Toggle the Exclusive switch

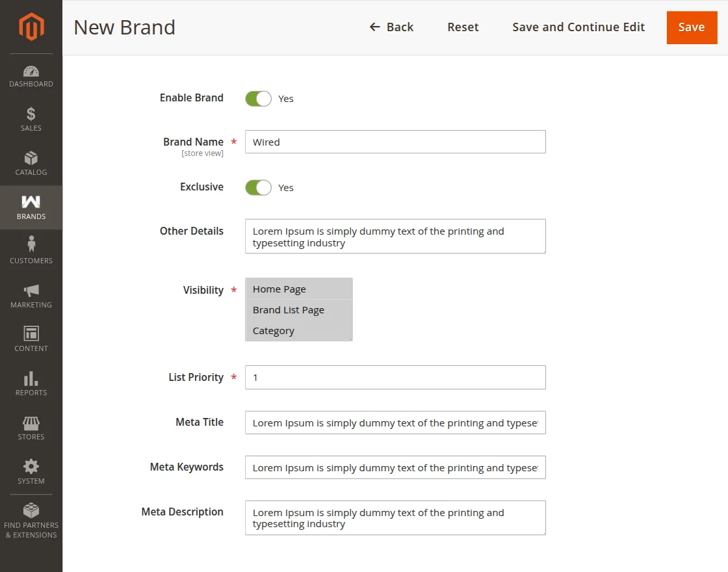coord(259,188)
